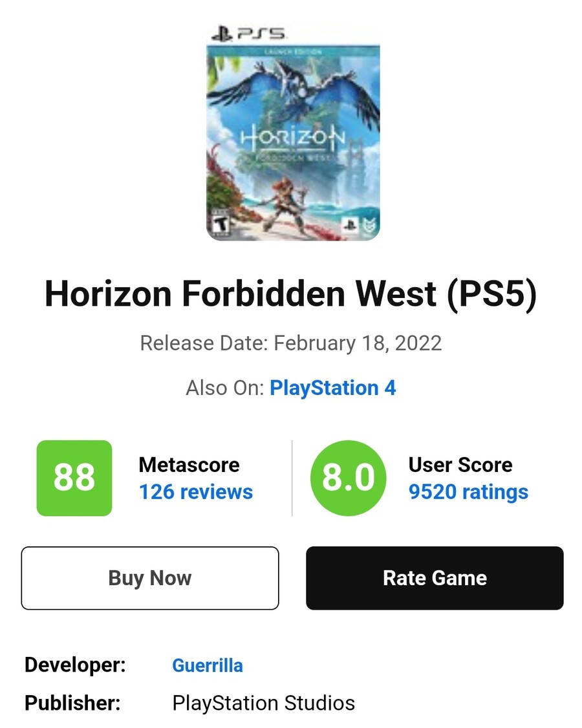
Task: Click the PS5 logo above the cover
Action: coord(249,34)
